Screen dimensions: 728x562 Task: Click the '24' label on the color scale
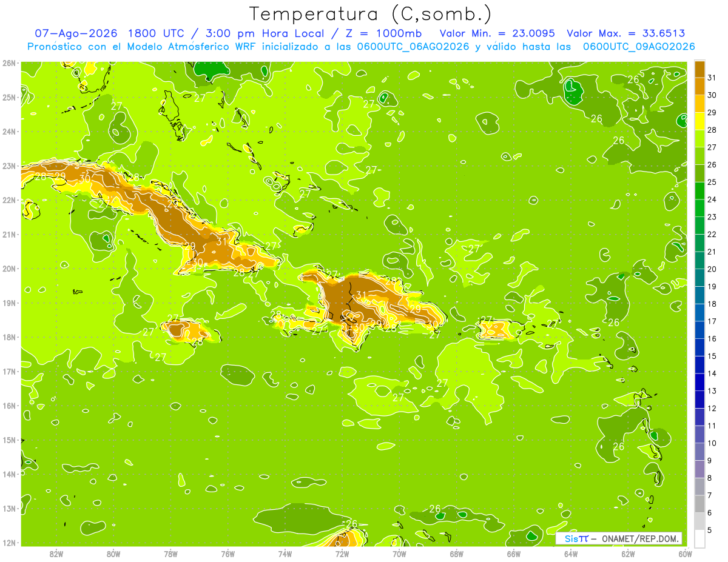pyautogui.click(x=712, y=199)
